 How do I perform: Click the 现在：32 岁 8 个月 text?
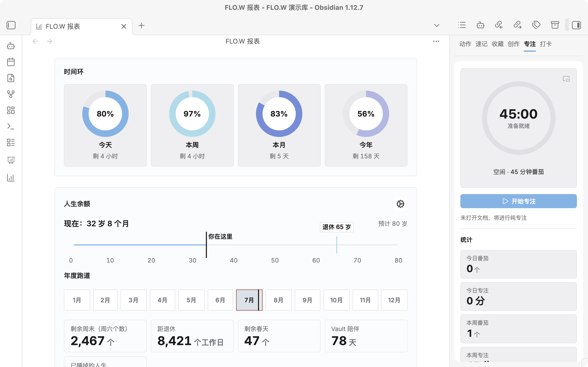(x=96, y=224)
